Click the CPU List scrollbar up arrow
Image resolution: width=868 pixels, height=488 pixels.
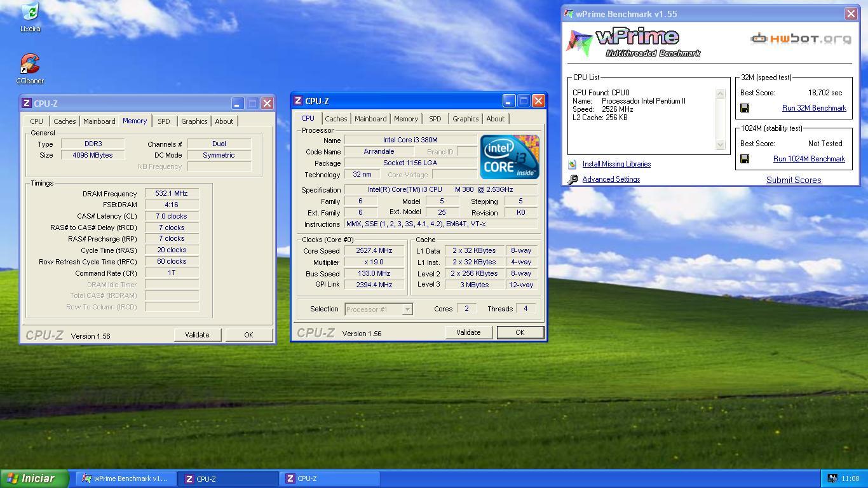pos(720,94)
